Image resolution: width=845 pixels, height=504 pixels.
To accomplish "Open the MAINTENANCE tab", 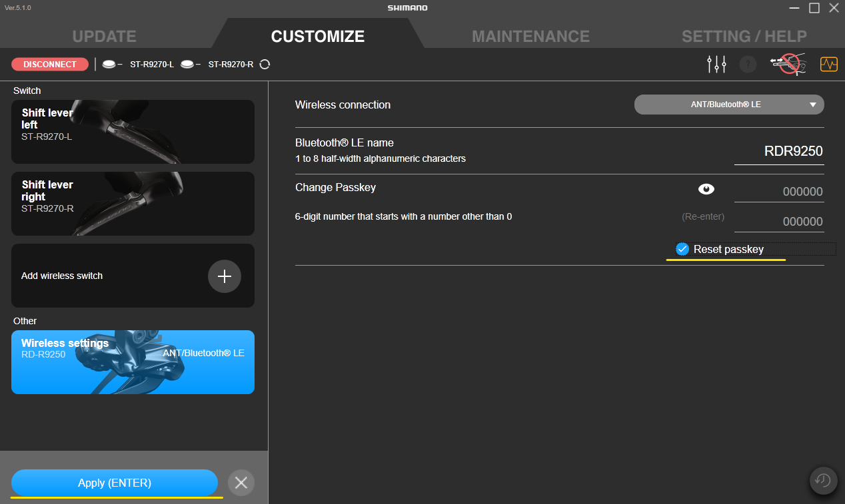I will click(x=530, y=36).
